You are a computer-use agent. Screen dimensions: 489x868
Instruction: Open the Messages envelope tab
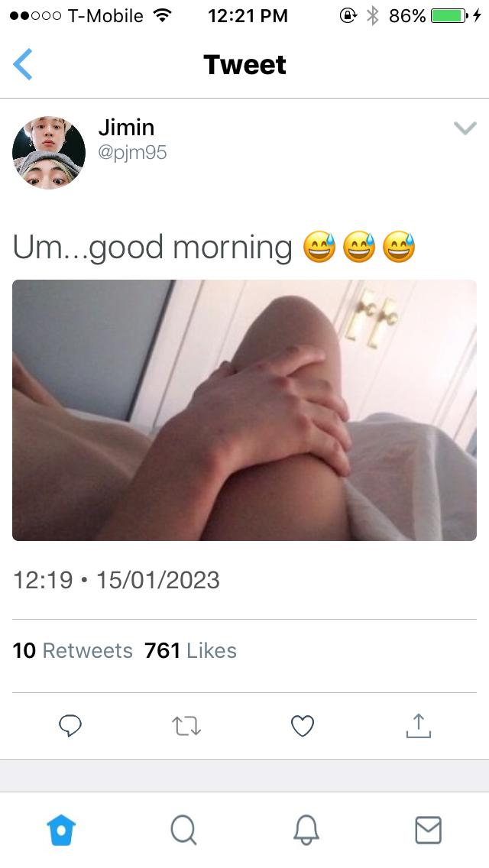coord(428,831)
